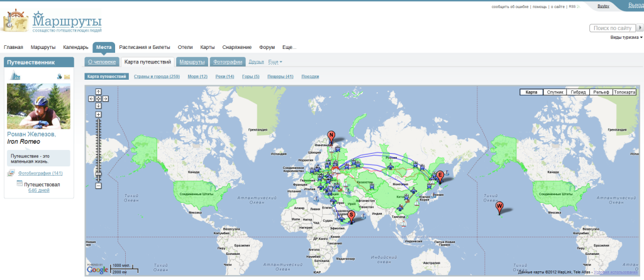Open the Страны и города (259) link

(157, 77)
